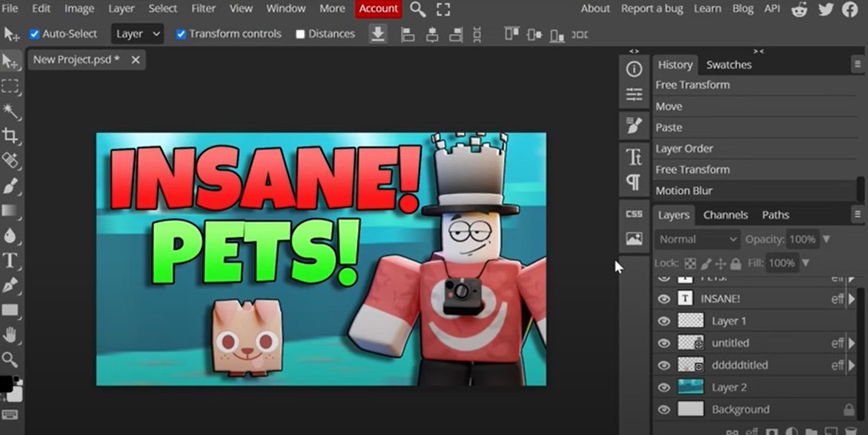Viewport: 868px width, 435px height.
Task: Open the Brush settings panel icon
Action: pyautogui.click(x=634, y=126)
